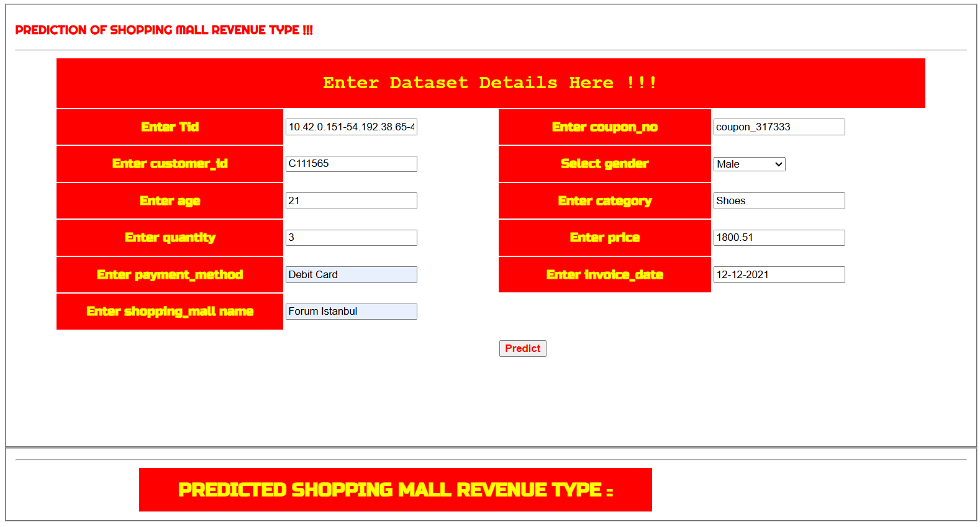This screenshot has width=980, height=527.
Task: Click the 'Enter payment_method' label cell
Action: 170,275
